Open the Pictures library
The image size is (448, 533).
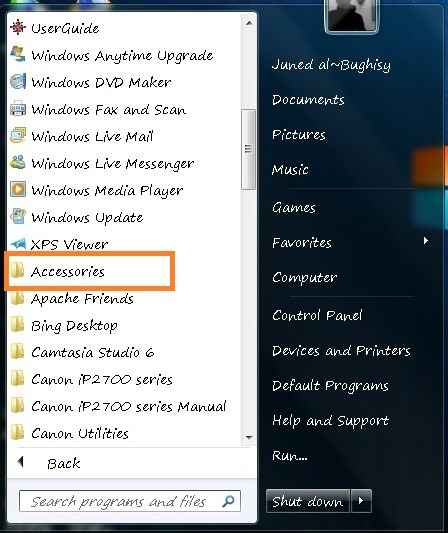click(x=299, y=135)
